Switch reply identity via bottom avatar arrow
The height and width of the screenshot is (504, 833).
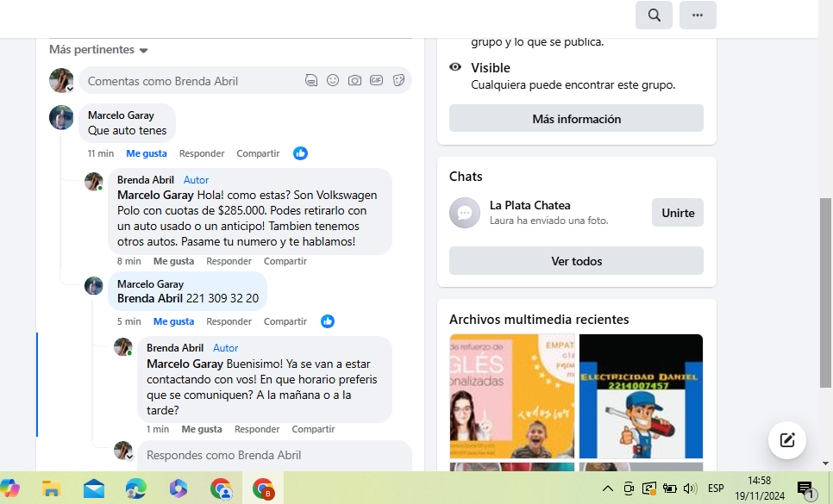[129, 457]
